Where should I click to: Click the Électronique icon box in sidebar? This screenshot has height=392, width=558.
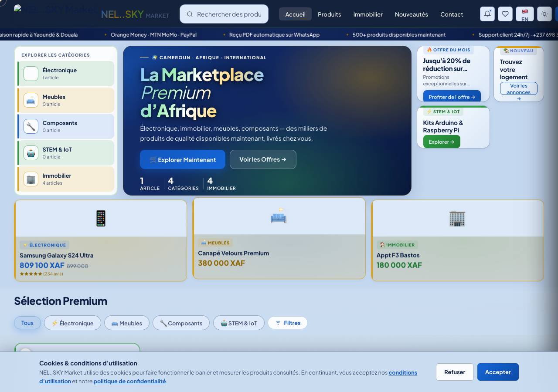(31, 74)
